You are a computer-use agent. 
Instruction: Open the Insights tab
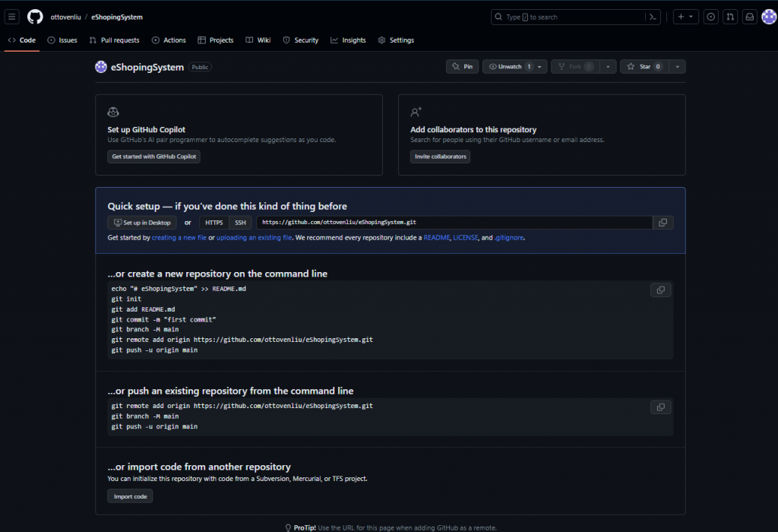tap(348, 40)
